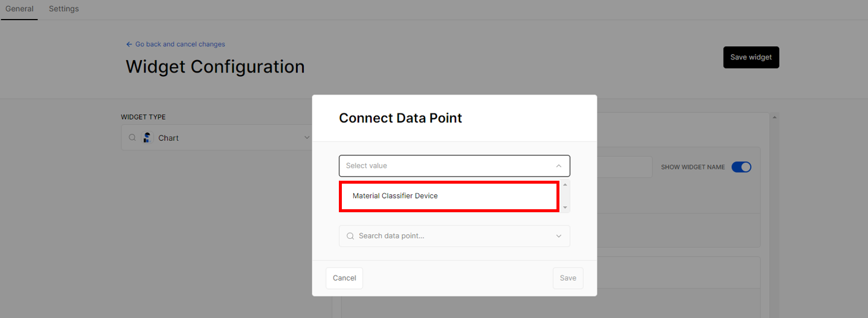The width and height of the screenshot is (868, 318).
Task: Click the Save widget button
Action: tap(751, 58)
